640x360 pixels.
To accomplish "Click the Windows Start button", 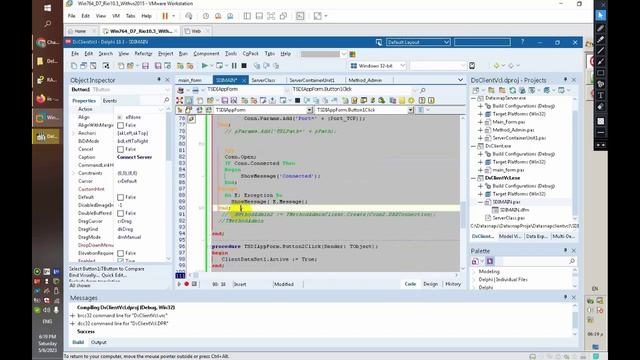I will (x=47, y=8).
